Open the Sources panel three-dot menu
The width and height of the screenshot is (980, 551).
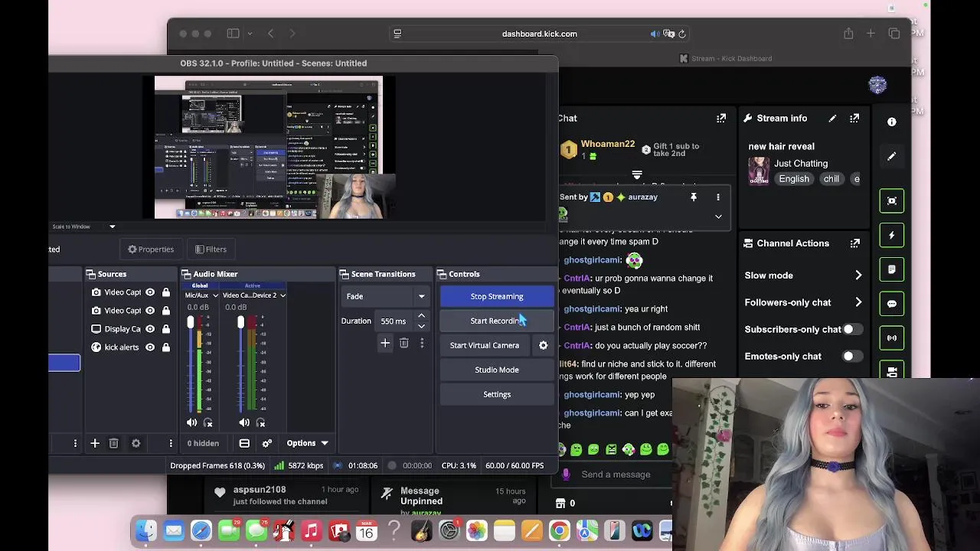[x=171, y=443]
